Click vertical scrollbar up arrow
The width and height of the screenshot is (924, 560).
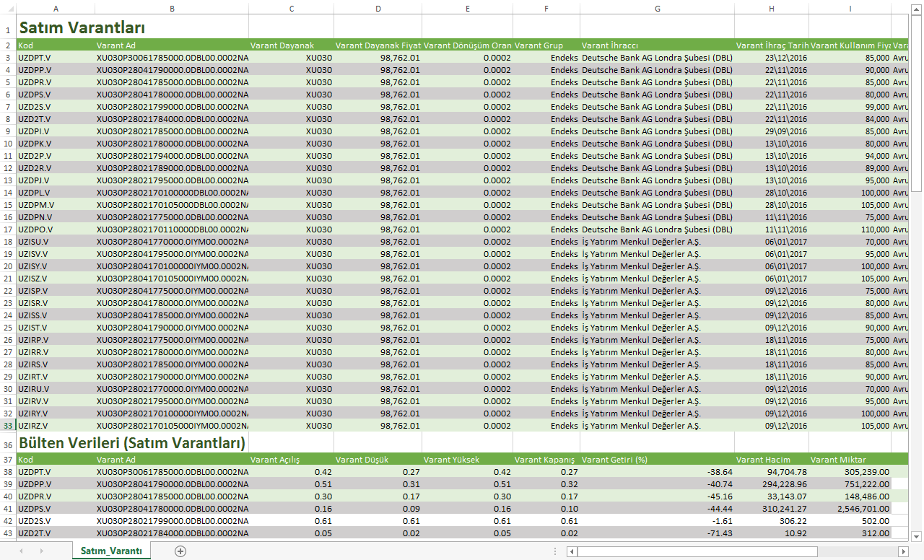tap(917, 9)
